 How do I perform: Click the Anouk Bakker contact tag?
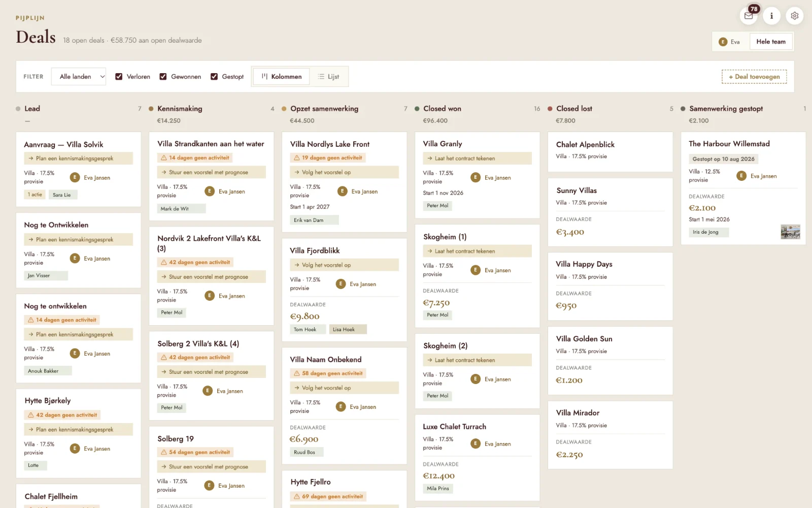click(48, 371)
